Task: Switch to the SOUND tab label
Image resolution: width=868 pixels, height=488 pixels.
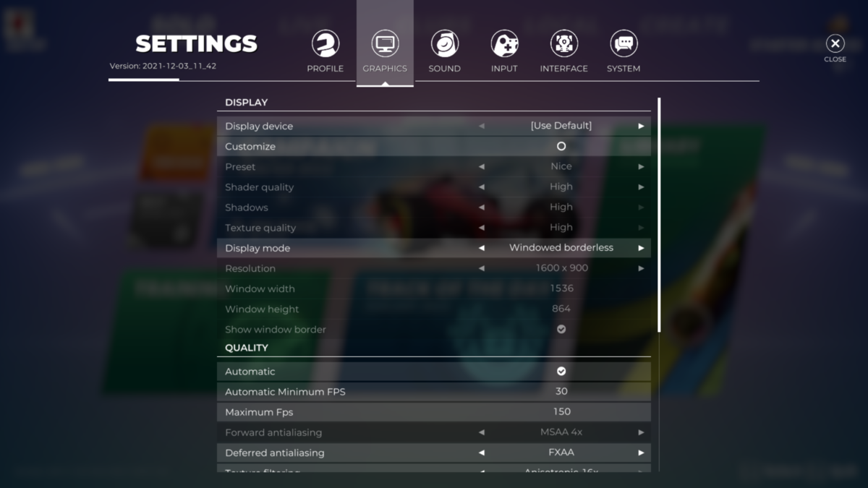Action: pos(444,69)
